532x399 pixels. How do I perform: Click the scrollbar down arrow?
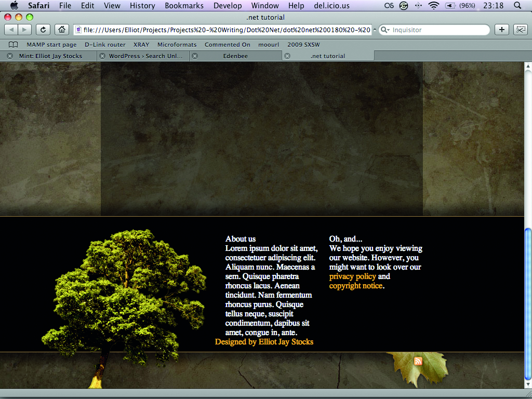tap(528, 384)
